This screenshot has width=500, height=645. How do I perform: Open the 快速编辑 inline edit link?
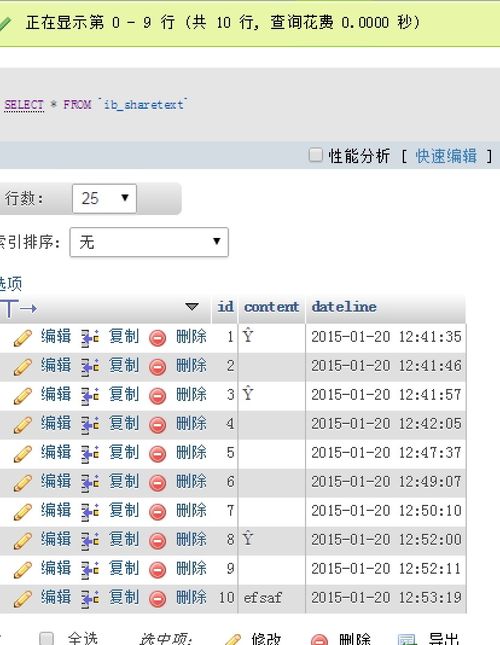446,156
